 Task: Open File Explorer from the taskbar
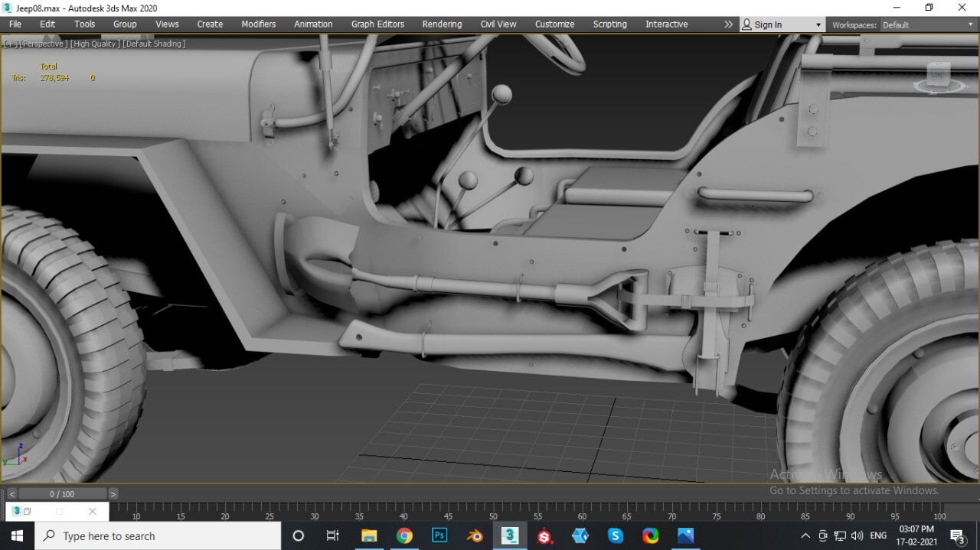pos(369,536)
